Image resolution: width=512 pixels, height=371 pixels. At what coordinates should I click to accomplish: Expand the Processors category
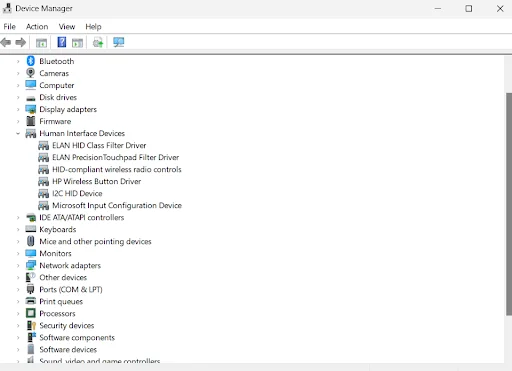click(18, 313)
